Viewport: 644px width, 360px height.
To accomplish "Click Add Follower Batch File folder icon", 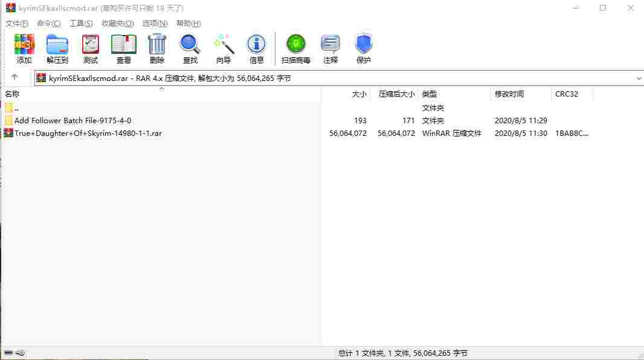I will pyautogui.click(x=8, y=121).
